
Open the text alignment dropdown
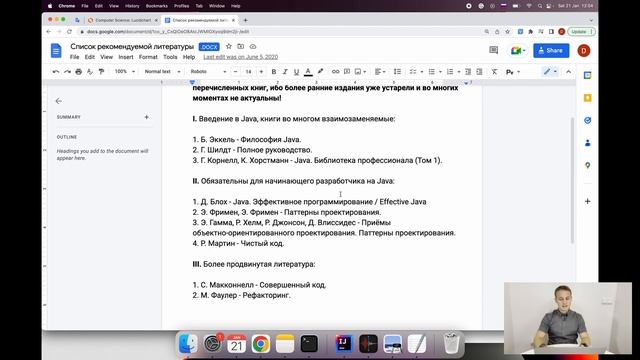point(380,72)
